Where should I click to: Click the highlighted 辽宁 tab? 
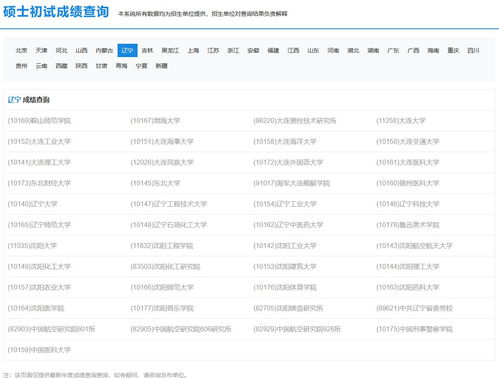(127, 50)
